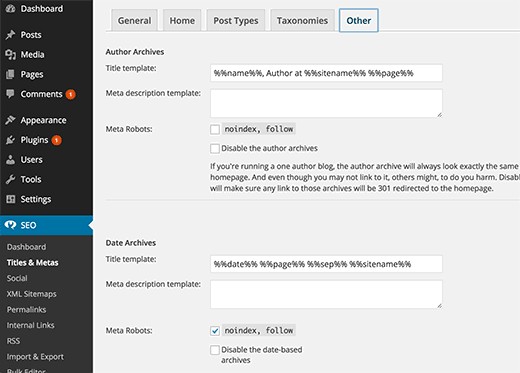Click the Dashboard gauge icon in sidebar
The height and width of the screenshot is (373, 520).
click(10, 8)
